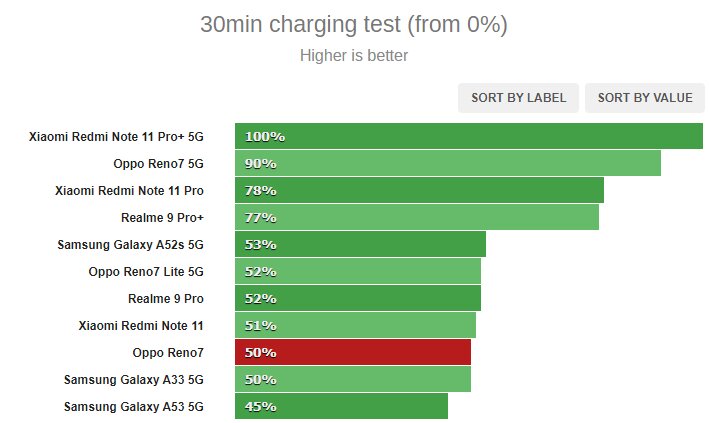The height and width of the screenshot is (423, 710).
Task: Select the Xiaomi Redmi Note 11 Pro+ 5G bar
Action: pyautogui.click(x=469, y=136)
